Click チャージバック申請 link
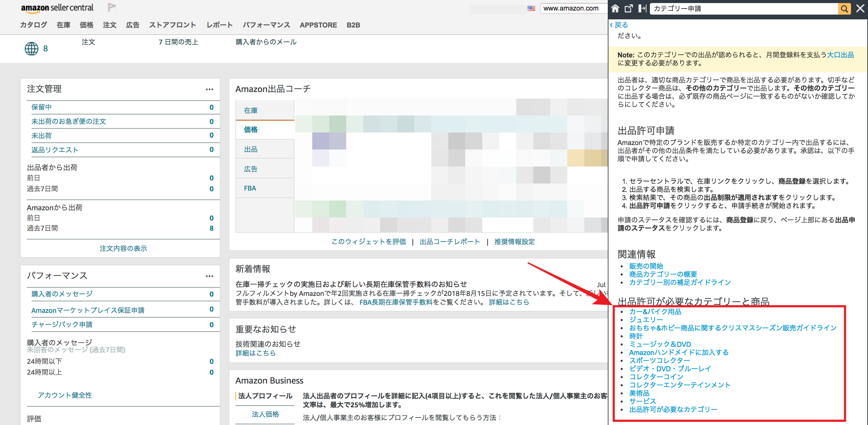The image size is (868, 425). click(x=62, y=324)
